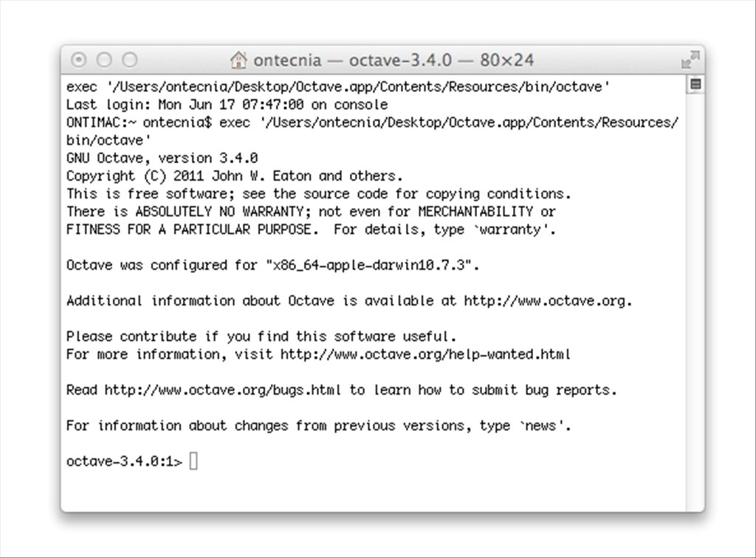Click the http://www.octave.org. URL in Additional information line

[x=548, y=301]
